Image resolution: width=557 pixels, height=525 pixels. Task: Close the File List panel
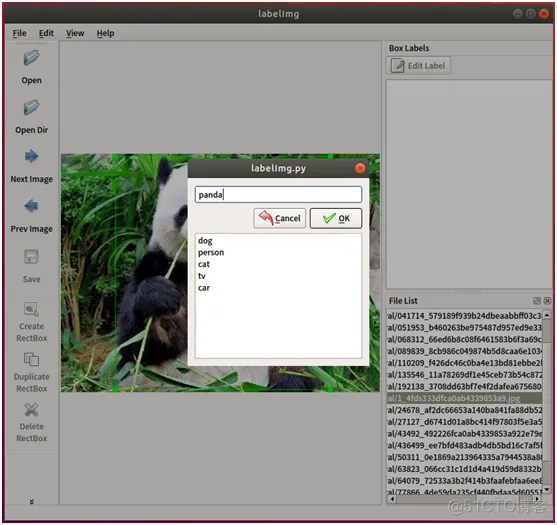tap(547, 301)
